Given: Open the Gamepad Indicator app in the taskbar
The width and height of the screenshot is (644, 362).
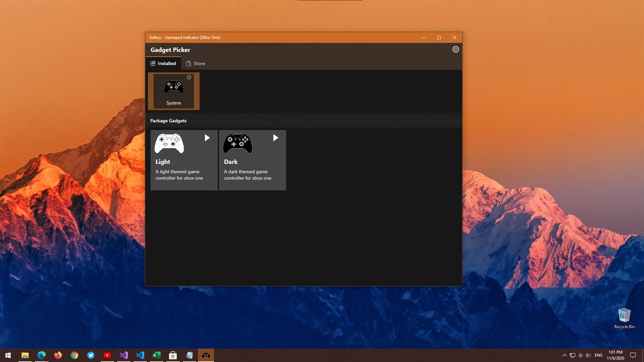Looking at the screenshot, I should (205, 355).
